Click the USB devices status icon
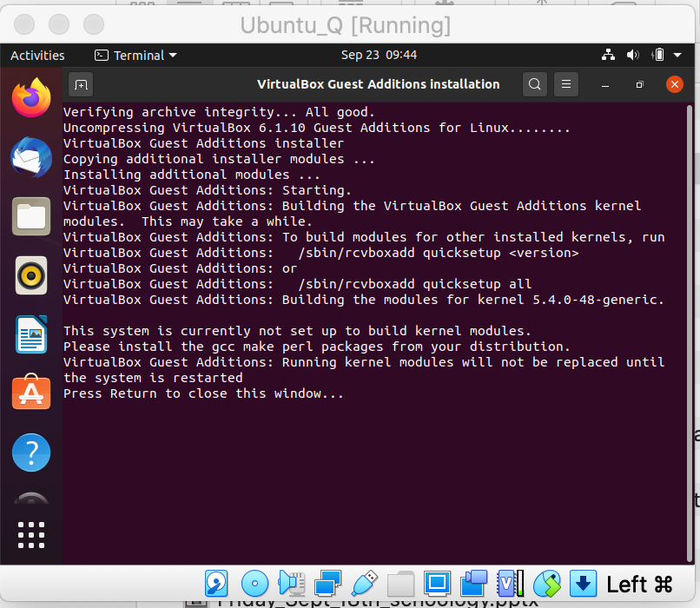The image size is (700, 608). pos(365,583)
